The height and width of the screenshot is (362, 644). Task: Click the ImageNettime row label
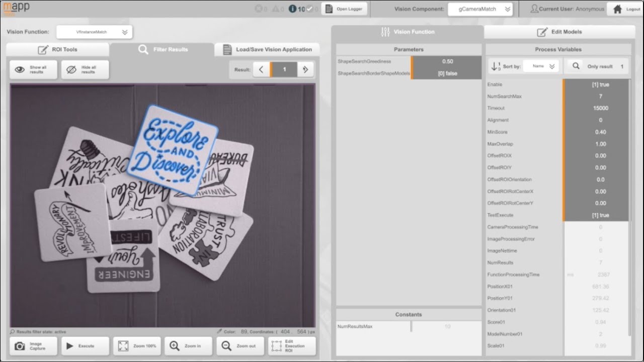pyautogui.click(x=502, y=251)
